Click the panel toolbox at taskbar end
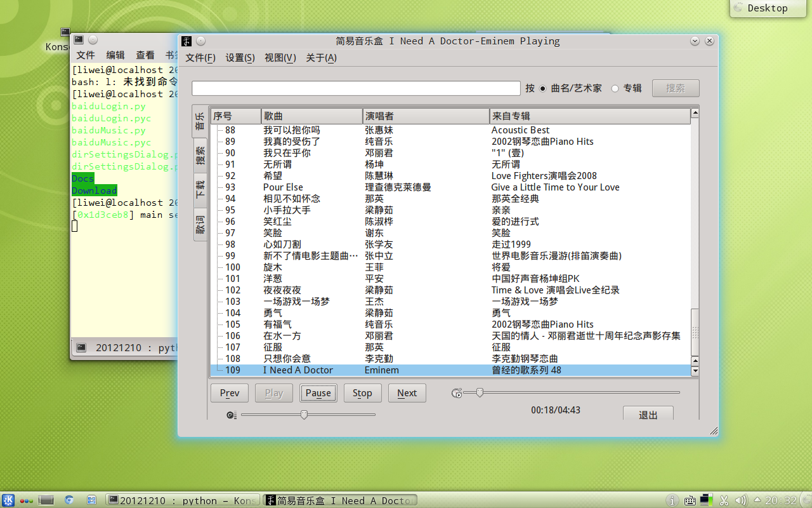 click(x=805, y=500)
